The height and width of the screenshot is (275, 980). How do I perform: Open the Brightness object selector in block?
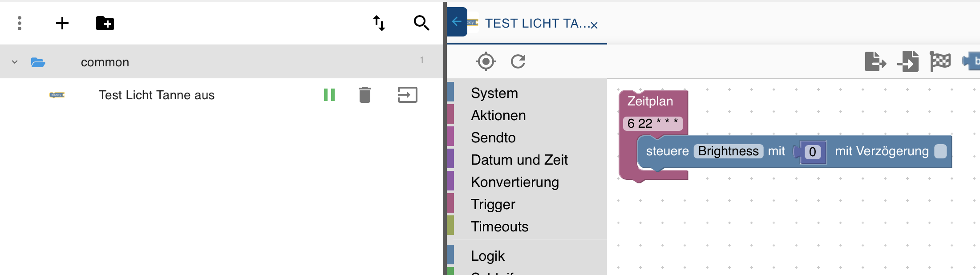tap(728, 151)
